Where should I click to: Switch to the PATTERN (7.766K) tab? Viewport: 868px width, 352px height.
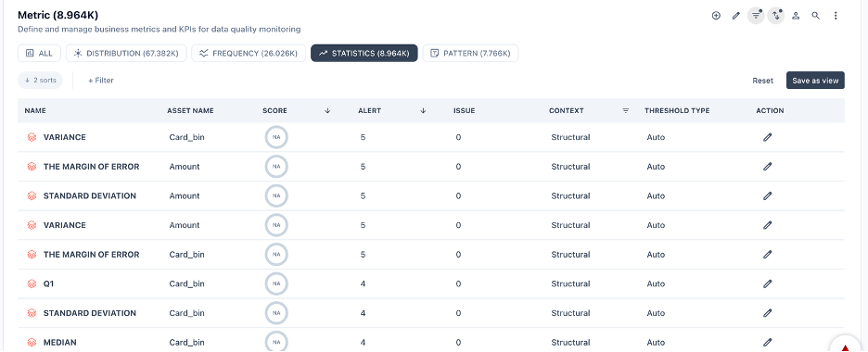[x=470, y=53]
